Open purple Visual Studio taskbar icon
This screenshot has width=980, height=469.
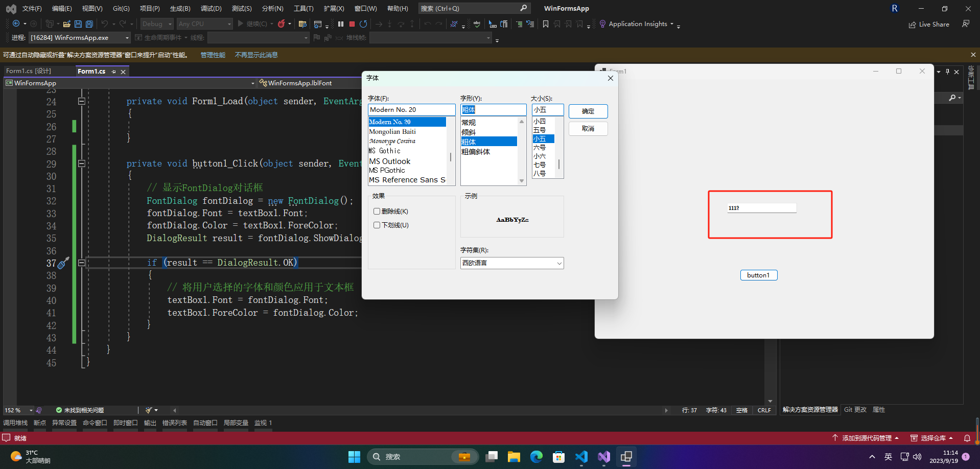603,457
